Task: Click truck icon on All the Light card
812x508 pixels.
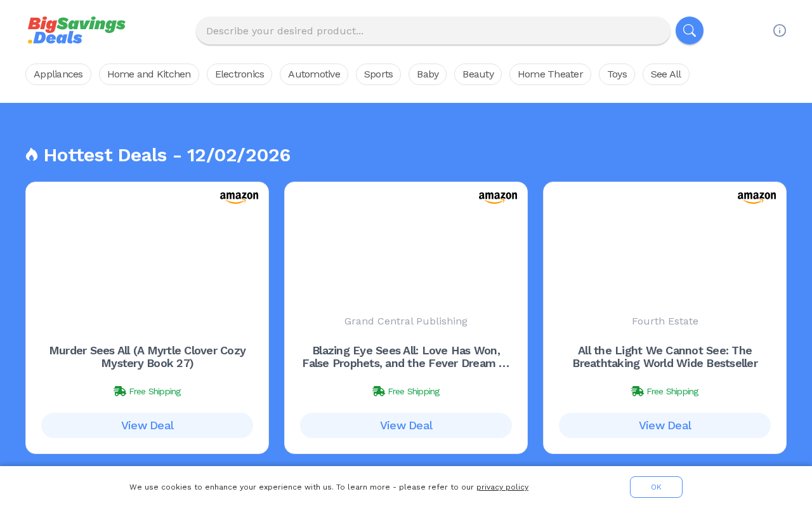Action: pyautogui.click(x=638, y=391)
